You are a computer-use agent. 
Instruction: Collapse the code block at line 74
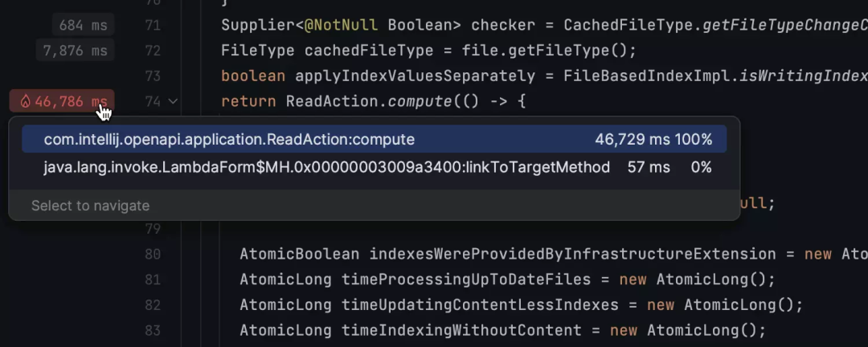click(x=173, y=102)
